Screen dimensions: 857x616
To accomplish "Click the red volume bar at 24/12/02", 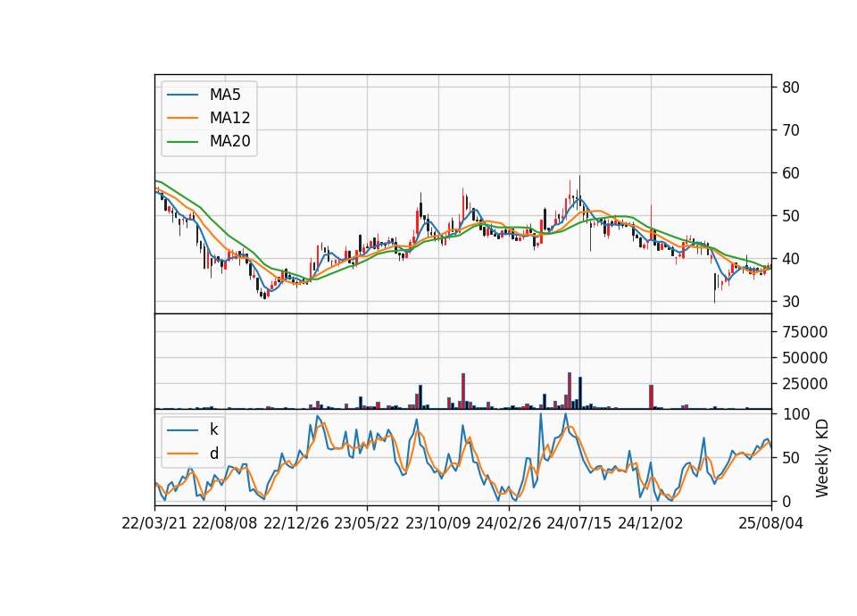I will 651,396.
